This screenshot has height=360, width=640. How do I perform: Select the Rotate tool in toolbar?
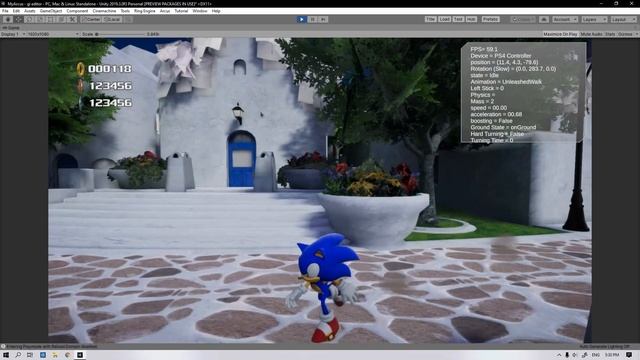[29, 19]
